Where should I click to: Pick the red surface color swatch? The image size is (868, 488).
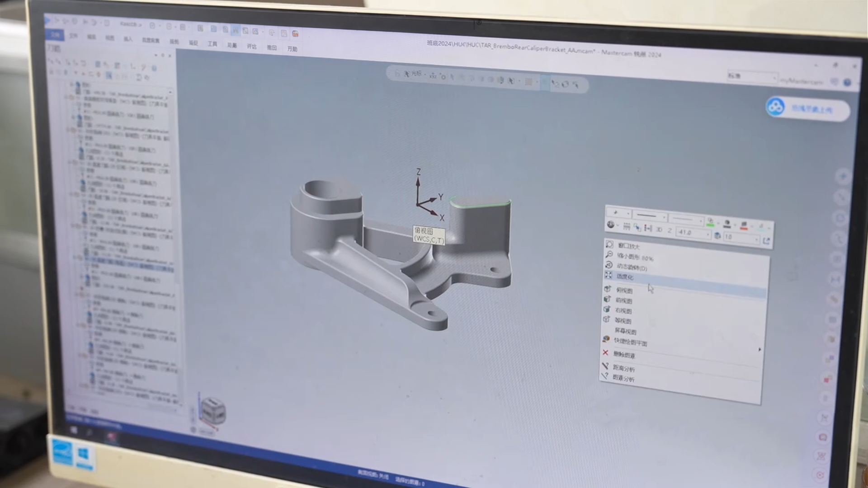(744, 225)
